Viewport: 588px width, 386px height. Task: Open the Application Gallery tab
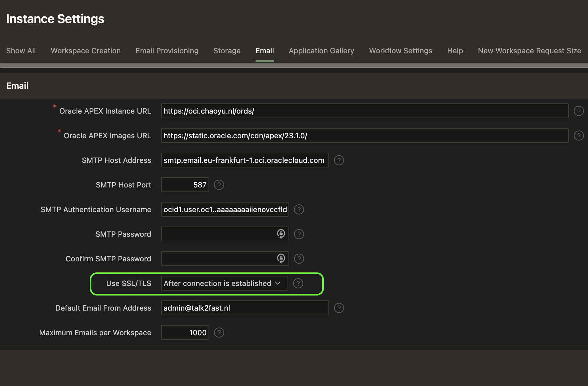321,51
